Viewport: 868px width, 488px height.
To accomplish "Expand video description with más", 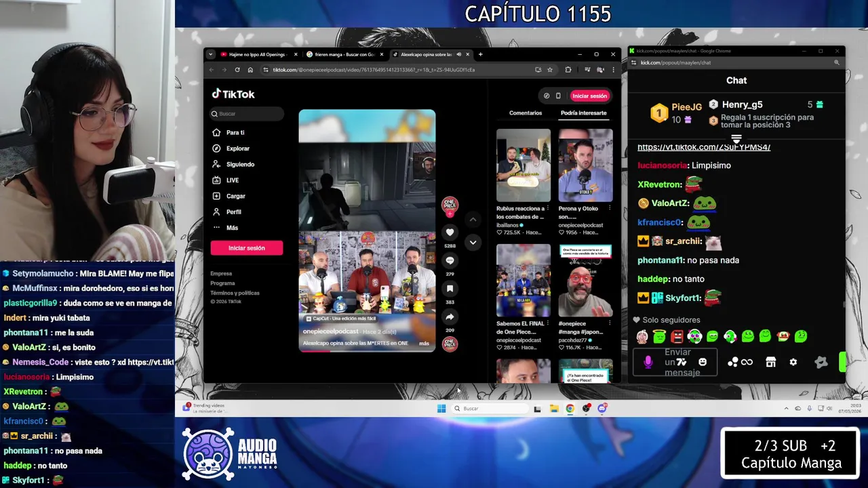I will coord(424,344).
